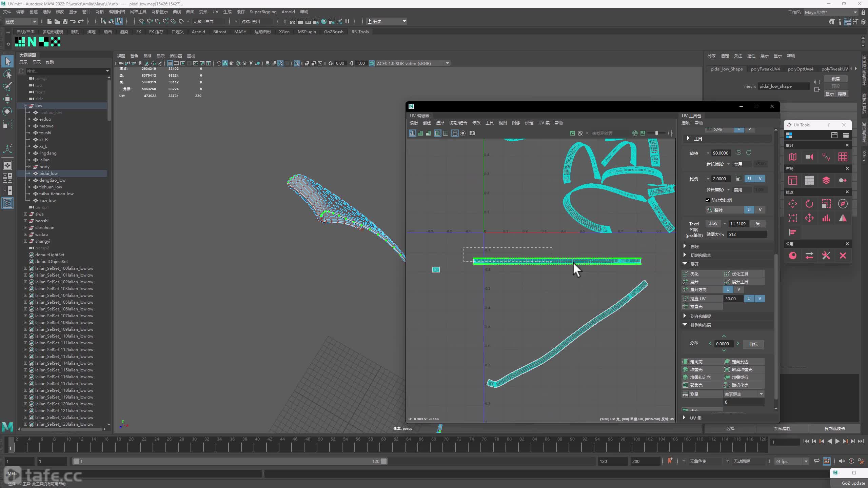
Task: Expand the 工具 section in UV toolkit
Action: point(688,138)
